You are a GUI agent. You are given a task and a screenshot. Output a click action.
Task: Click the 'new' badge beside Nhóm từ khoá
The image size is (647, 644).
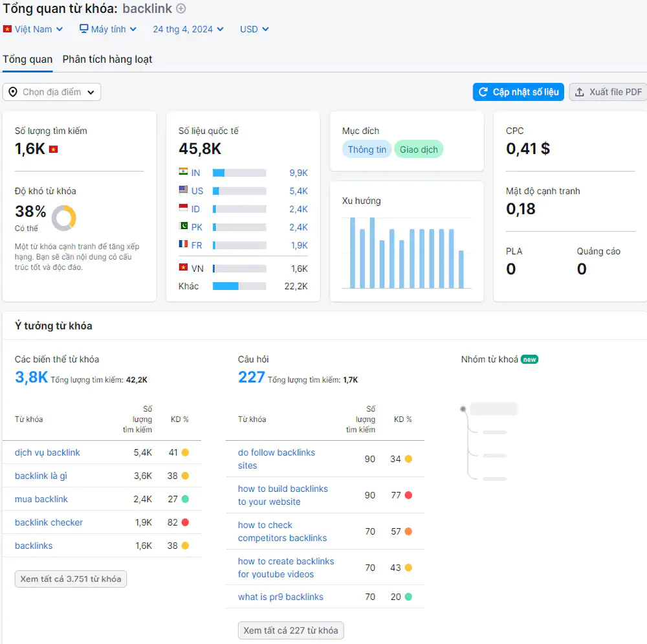[x=530, y=359]
